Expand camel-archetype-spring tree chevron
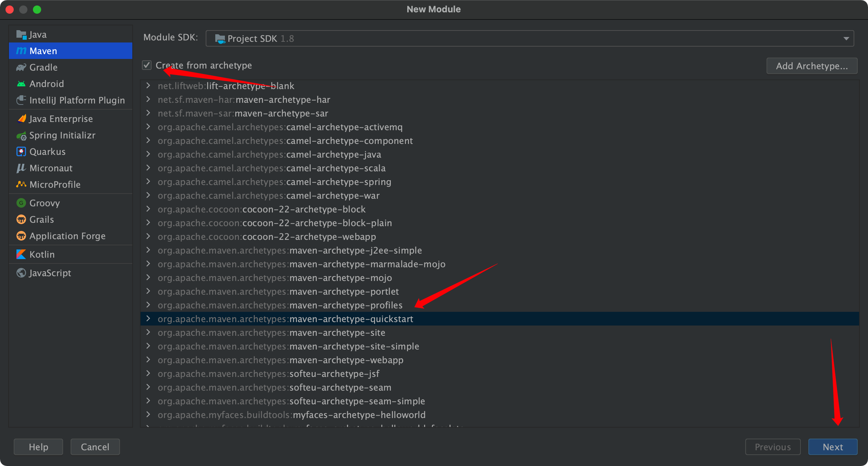868x466 pixels. coord(148,182)
